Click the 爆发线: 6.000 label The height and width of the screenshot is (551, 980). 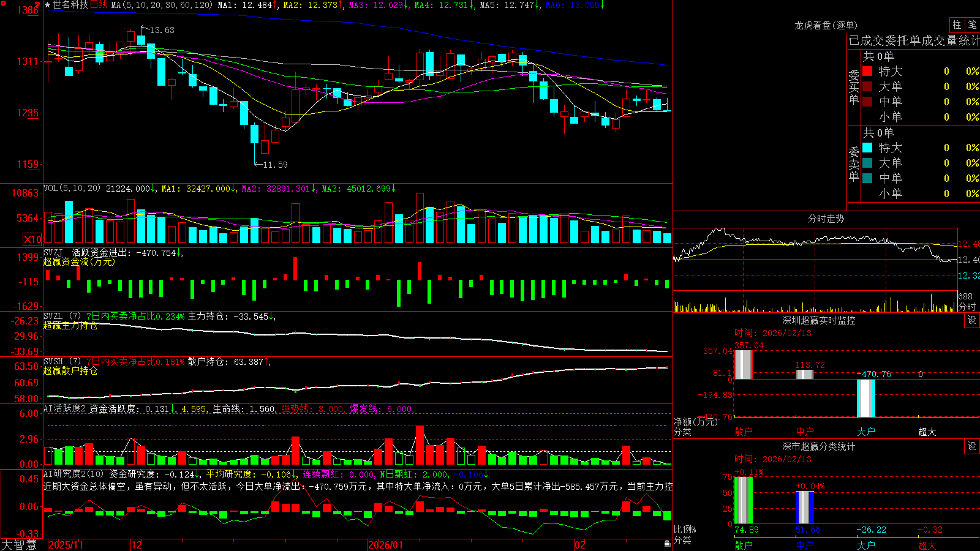[x=382, y=408]
